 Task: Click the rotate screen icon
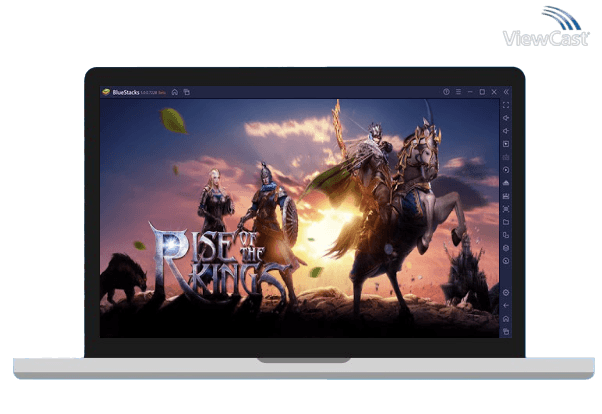[x=506, y=235]
